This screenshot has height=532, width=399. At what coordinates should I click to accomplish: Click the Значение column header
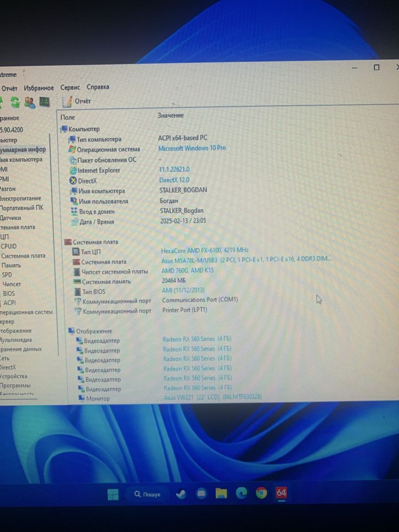coord(171,115)
